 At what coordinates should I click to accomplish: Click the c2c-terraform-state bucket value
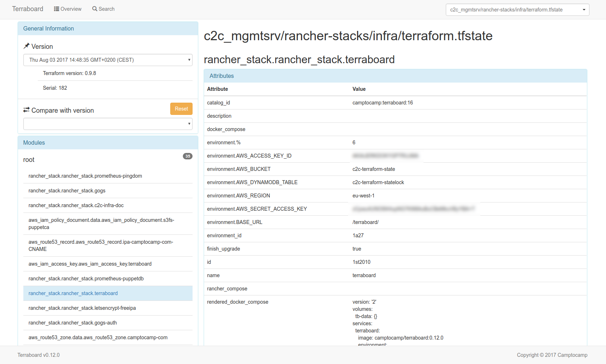coord(374,169)
